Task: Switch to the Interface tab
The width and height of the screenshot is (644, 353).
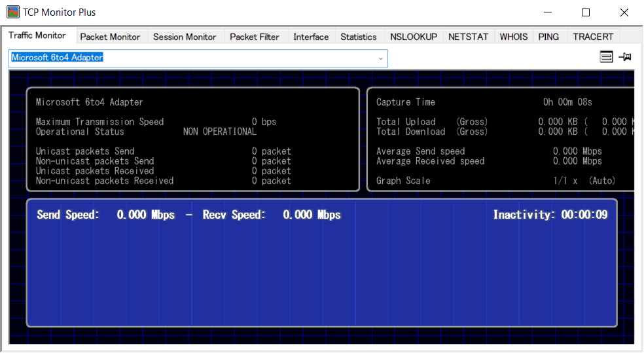Action: pos(311,37)
